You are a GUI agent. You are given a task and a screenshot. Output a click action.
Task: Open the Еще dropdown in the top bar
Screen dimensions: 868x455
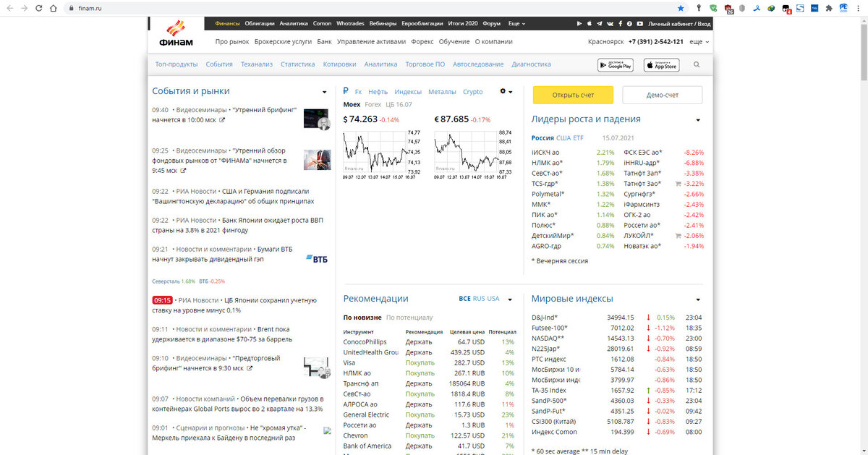[516, 23]
